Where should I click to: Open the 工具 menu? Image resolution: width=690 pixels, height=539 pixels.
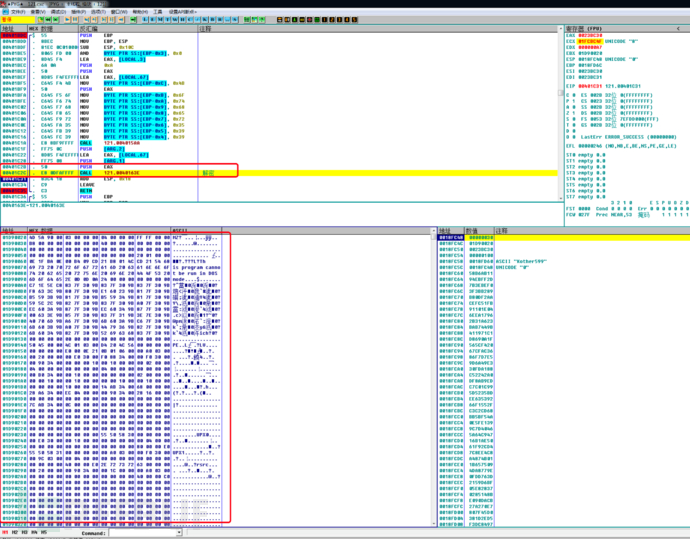click(158, 12)
